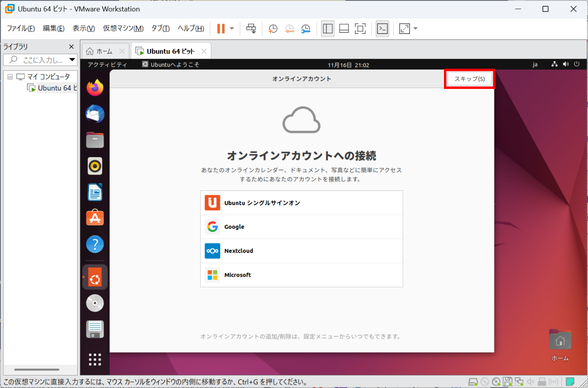The width and height of the screenshot is (588, 388).
Task: Open the ファイル(F) menu
Action: (21, 28)
